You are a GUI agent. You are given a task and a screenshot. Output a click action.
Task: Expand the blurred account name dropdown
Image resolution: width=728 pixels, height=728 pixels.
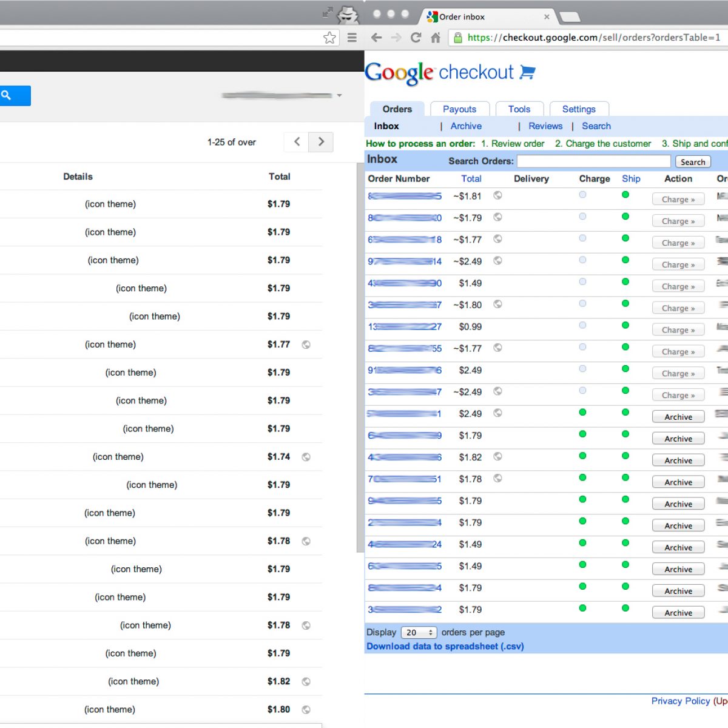coord(340,95)
